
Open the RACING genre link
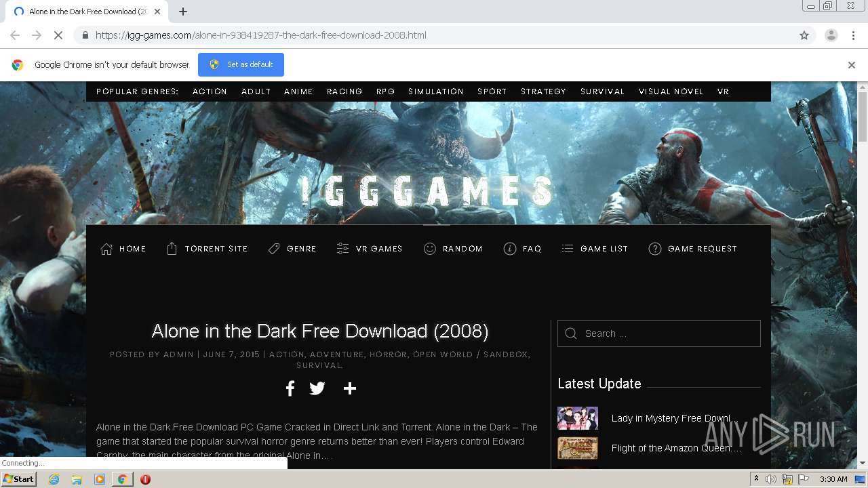pyautogui.click(x=344, y=91)
